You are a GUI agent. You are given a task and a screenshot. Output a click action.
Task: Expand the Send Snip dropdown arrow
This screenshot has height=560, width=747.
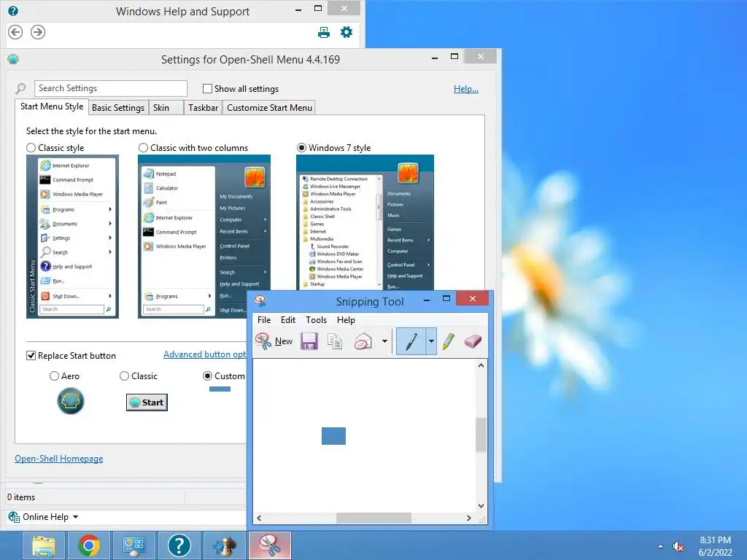pyautogui.click(x=384, y=341)
